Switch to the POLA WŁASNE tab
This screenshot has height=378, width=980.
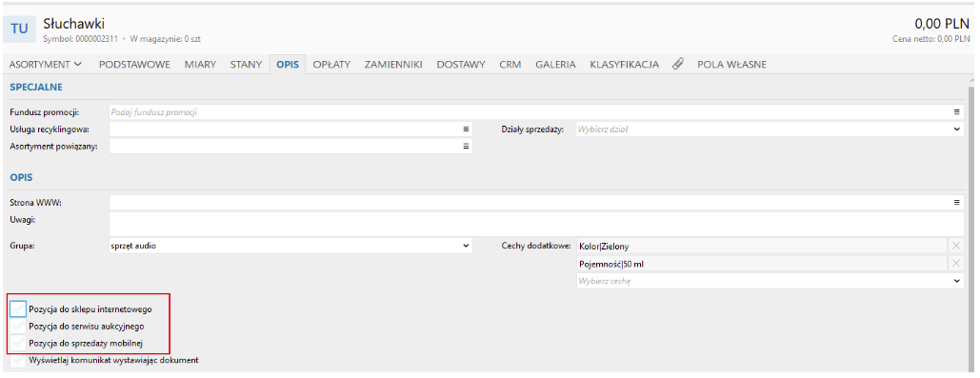pyautogui.click(x=731, y=64)
